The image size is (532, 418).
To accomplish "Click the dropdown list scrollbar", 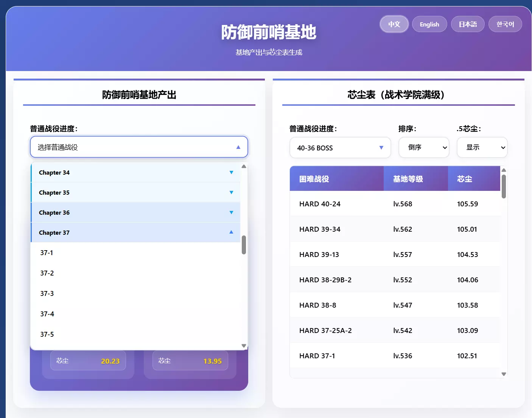I will (x=244, y=246).
